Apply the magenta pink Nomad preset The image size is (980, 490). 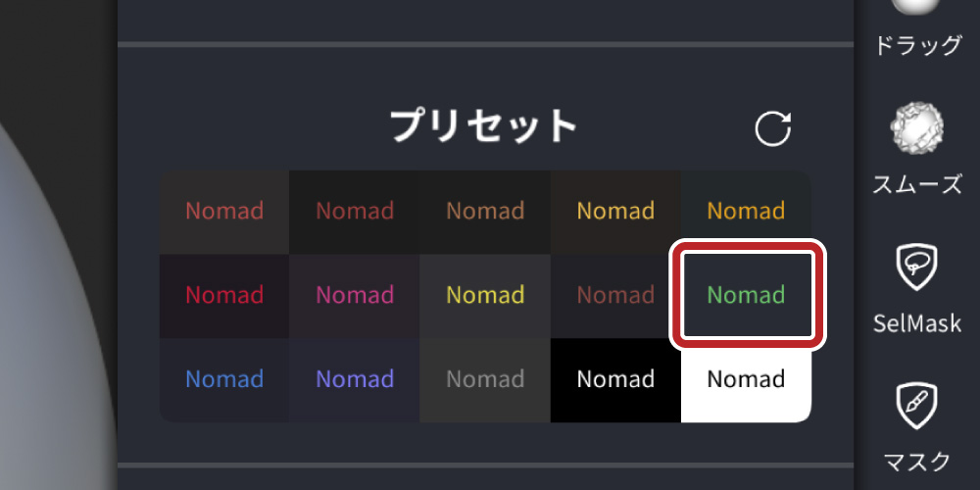(x=355, y=295)
